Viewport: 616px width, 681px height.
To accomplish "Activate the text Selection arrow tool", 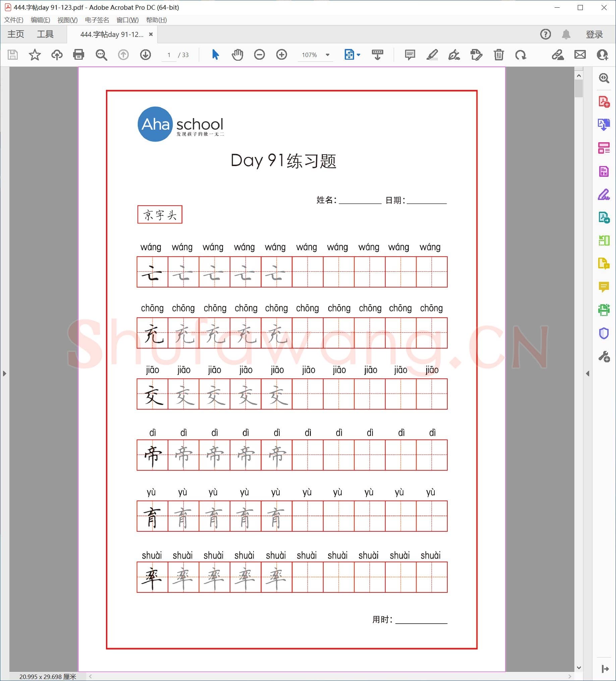I will tap(216, 55).
